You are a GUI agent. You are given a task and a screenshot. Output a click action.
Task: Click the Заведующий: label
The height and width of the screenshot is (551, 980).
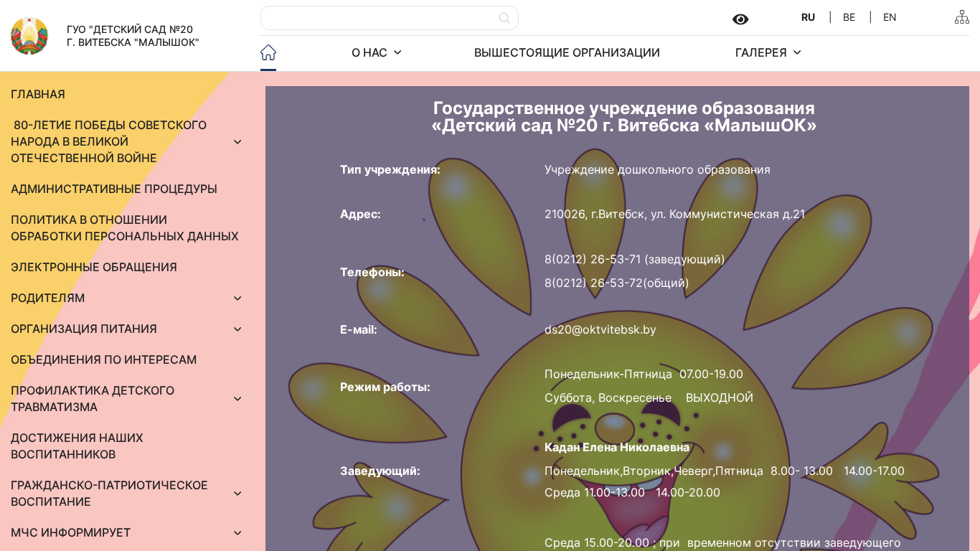tap(380, 471)
